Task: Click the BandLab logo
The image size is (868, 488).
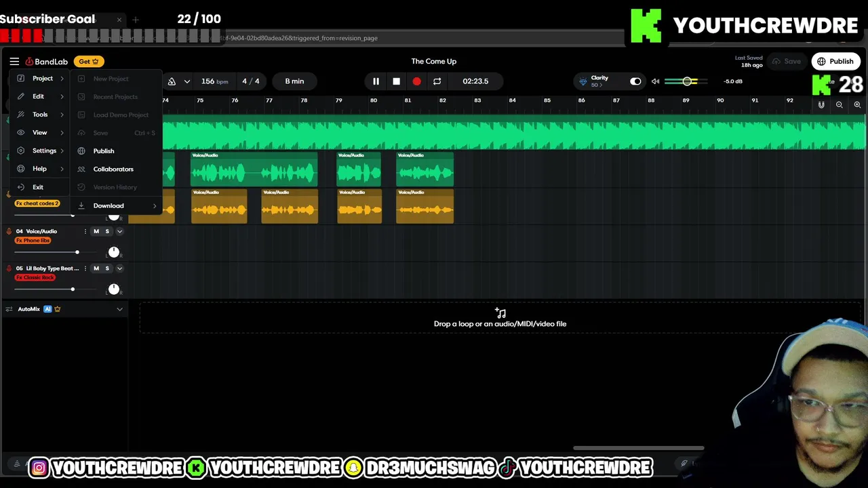Action: coord(47,62)
